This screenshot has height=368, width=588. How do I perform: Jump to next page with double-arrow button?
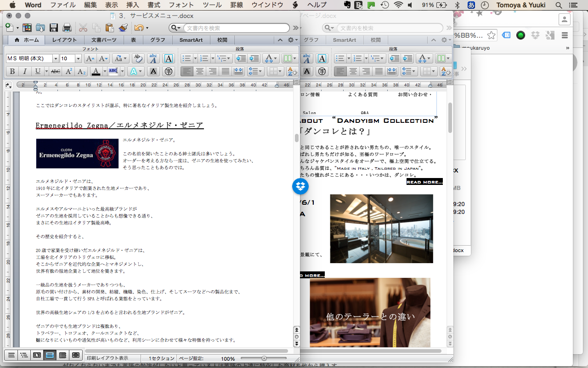296,343
